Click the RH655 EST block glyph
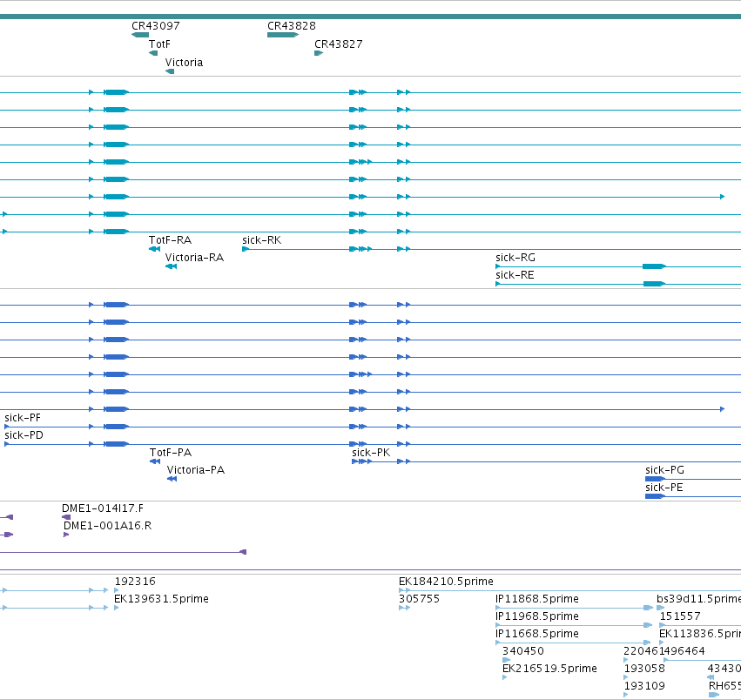This screenshot has width=741, height=700. click(x=714, y=695)
